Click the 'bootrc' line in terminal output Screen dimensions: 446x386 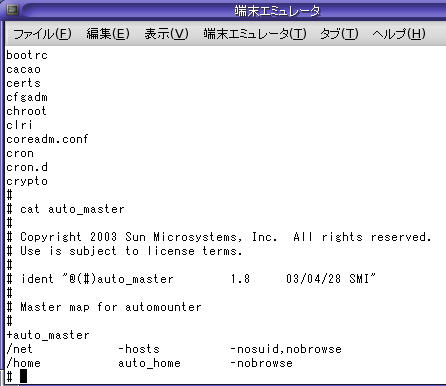(x=27, y=55)
